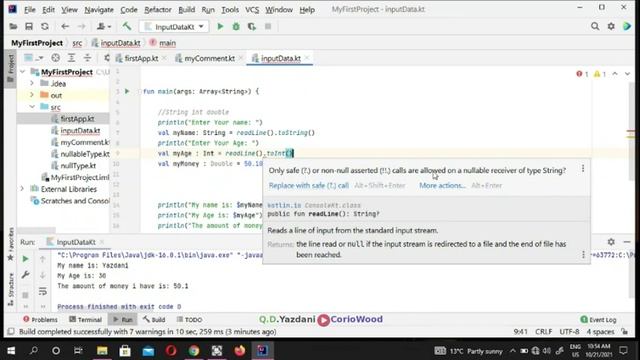Click Replace with safe (?.) call link
This screenshot has height=360, width=640.
click(x=309, y=185)
